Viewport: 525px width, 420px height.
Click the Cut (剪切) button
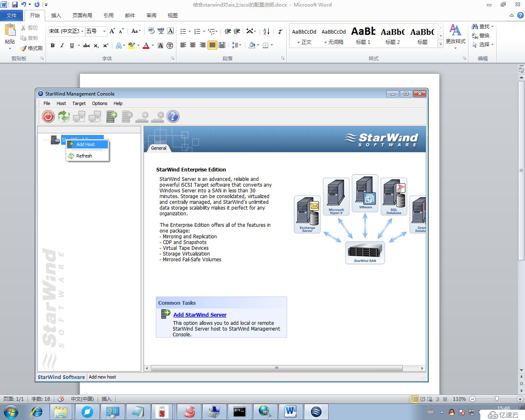pyautogui.click(x=30, y=28)
